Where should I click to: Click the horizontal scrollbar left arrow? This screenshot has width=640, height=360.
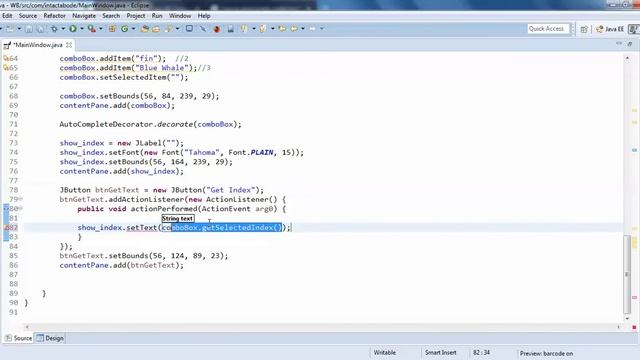(27, 327)
